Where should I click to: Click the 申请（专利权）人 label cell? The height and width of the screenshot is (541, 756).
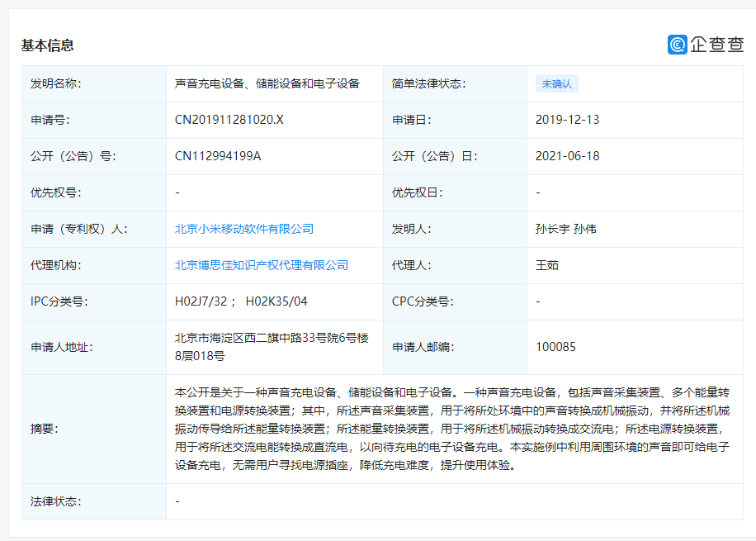pyautogui.click(x=94, y=229)
